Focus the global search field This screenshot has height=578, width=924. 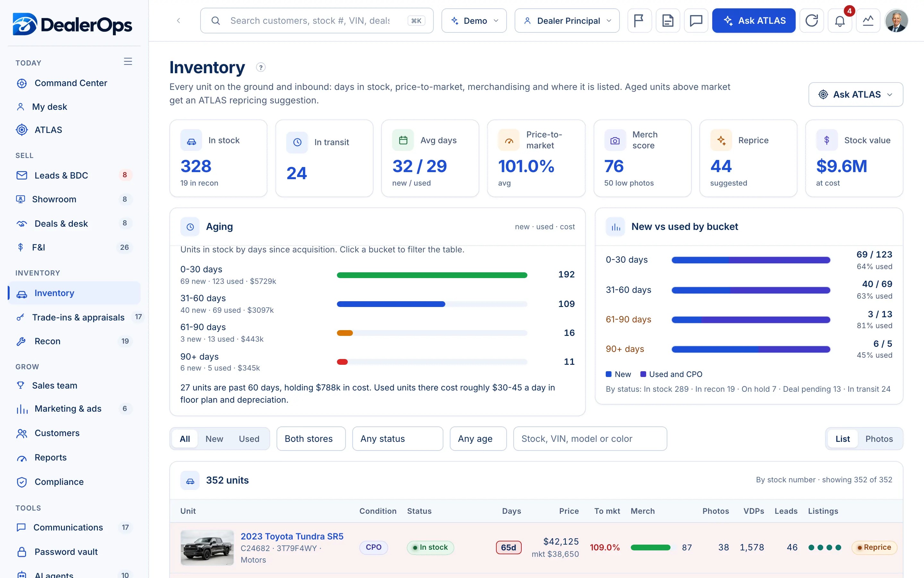tap(317, 21)
